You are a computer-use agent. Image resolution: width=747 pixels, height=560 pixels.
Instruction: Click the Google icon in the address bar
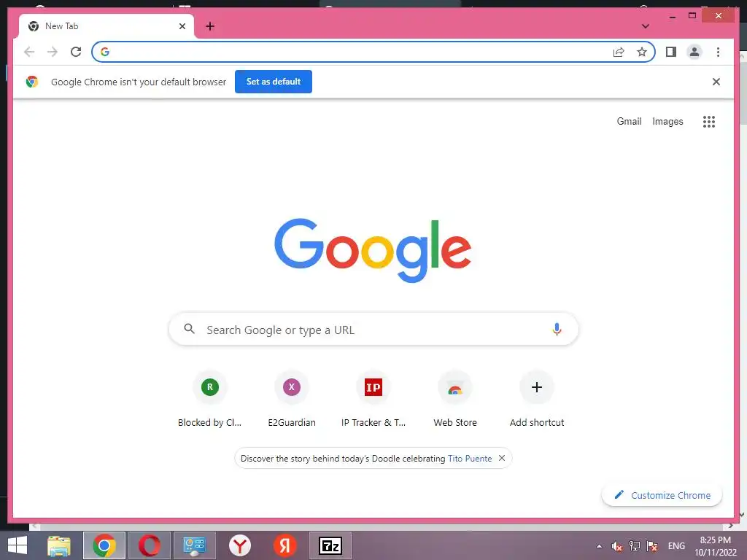[x=105, y=52]
